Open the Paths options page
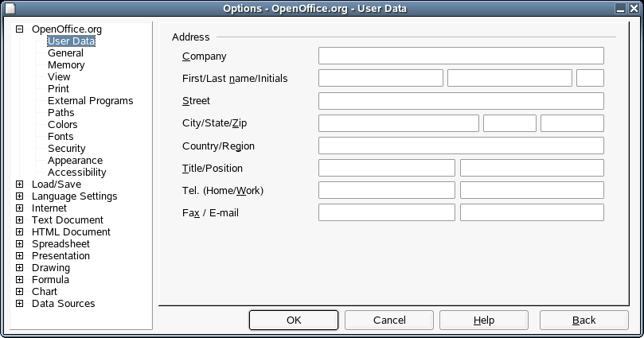644x338 pixels. (60, 112)
